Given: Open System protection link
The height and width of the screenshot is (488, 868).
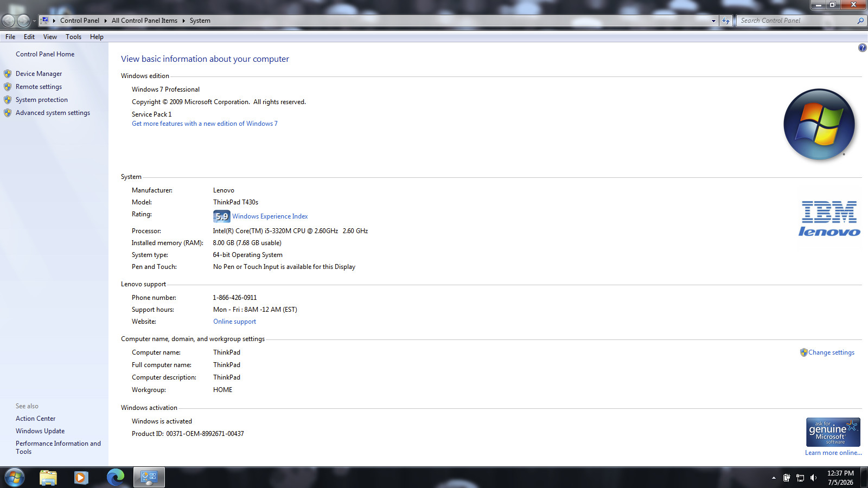Looking at the screenshot, I should (42, 100).
